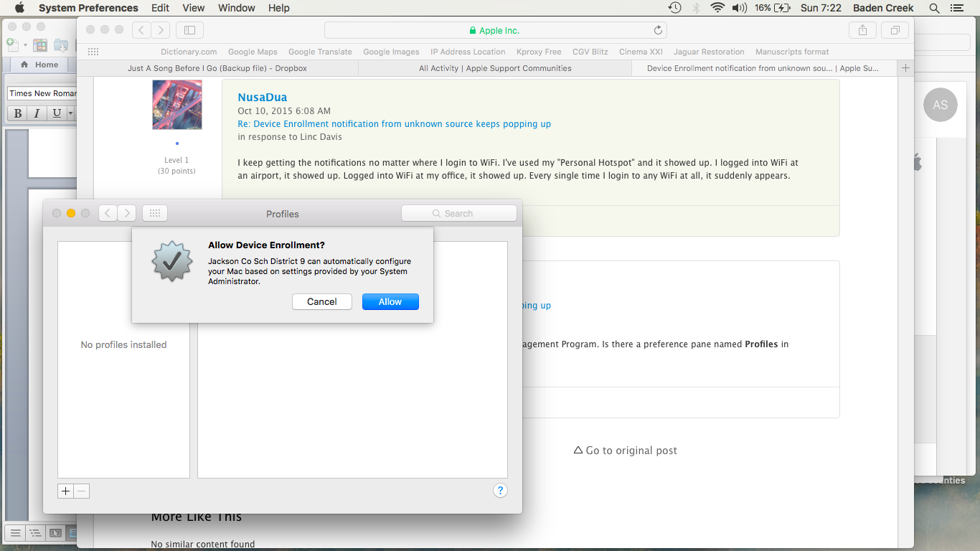Remove profile with the minus button

(82, 491)
